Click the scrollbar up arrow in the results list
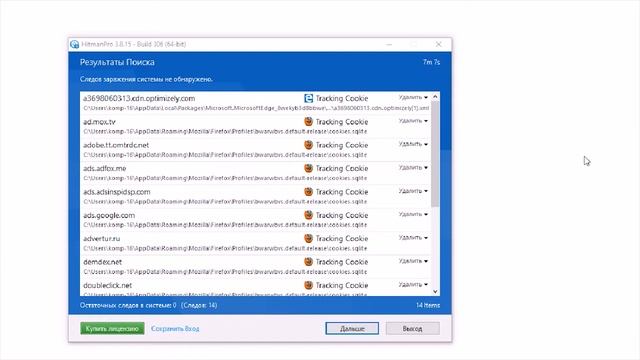The height and width of the screenshot is (360, 640). click(435, 97)
